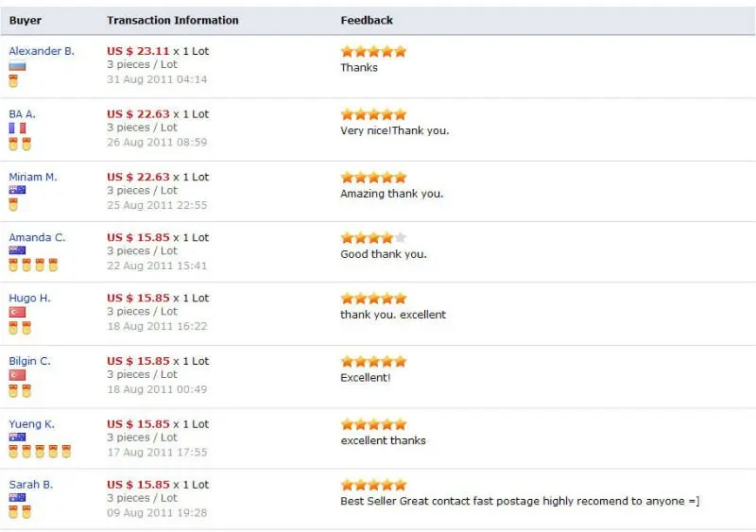Click Amanda C.'s four medal icons

point(33,265)
